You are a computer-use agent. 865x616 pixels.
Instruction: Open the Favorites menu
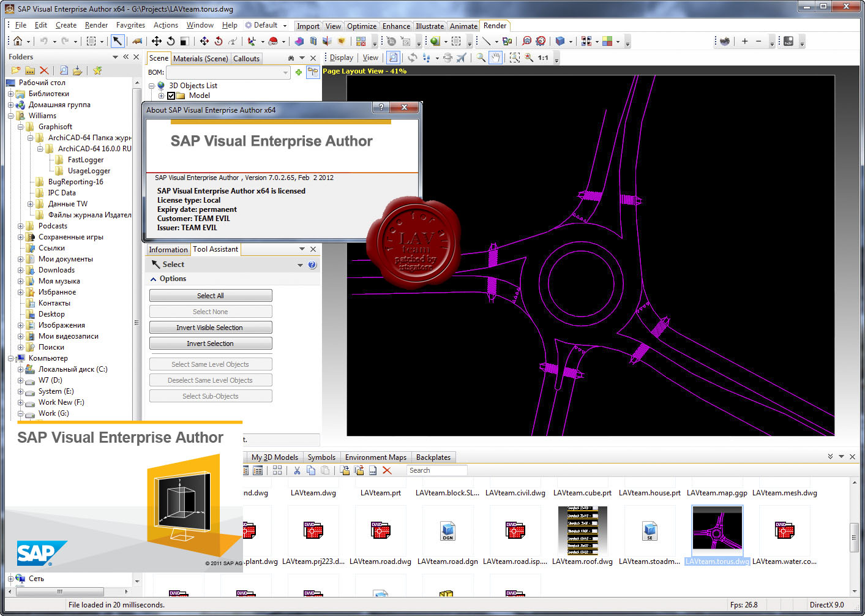click(130, 25)
